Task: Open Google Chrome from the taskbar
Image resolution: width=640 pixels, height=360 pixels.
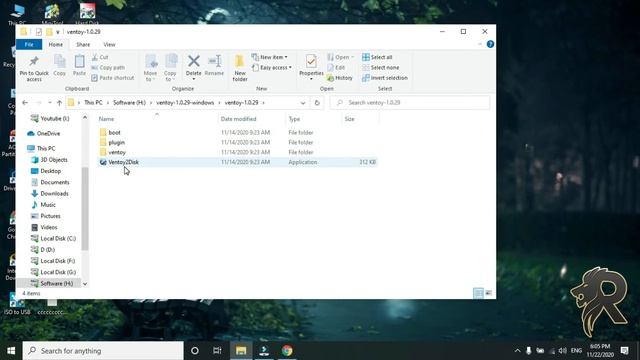Action: tap(287, 351)
